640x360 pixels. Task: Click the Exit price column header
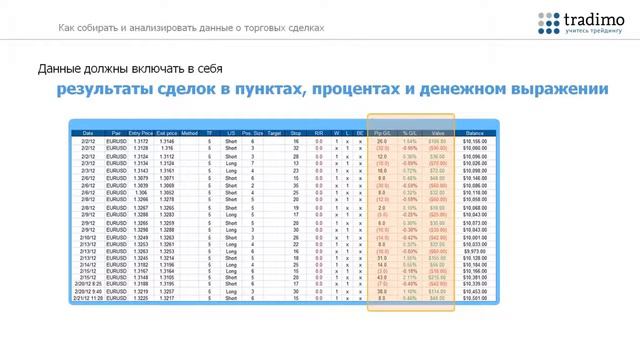tap(167, 133)
